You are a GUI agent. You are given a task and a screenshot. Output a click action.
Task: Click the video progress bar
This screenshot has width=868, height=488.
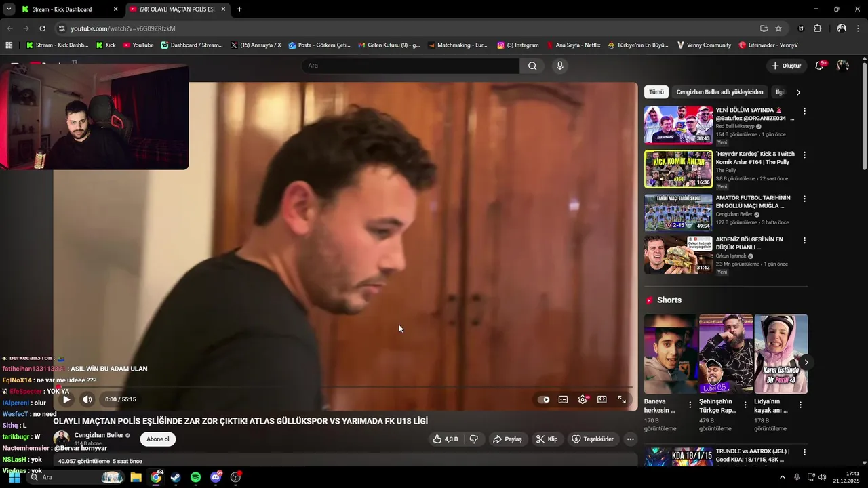coord(346,387)
